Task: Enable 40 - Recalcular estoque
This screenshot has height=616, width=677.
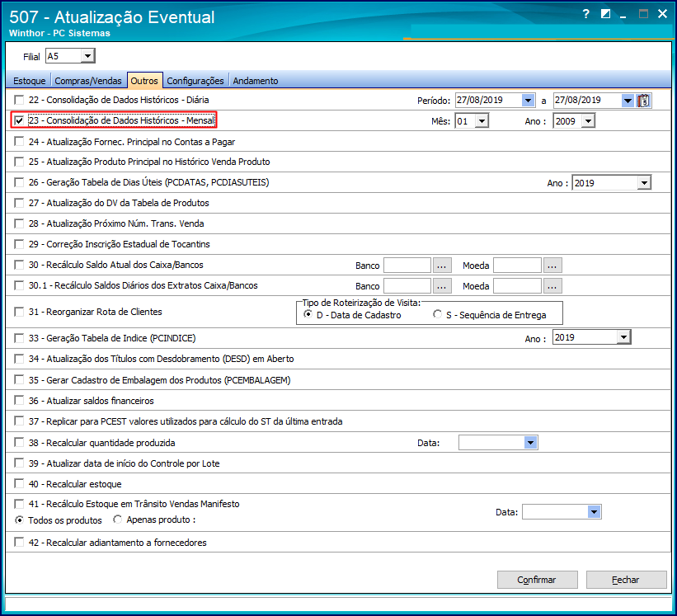Action: [x=19, y=483]
